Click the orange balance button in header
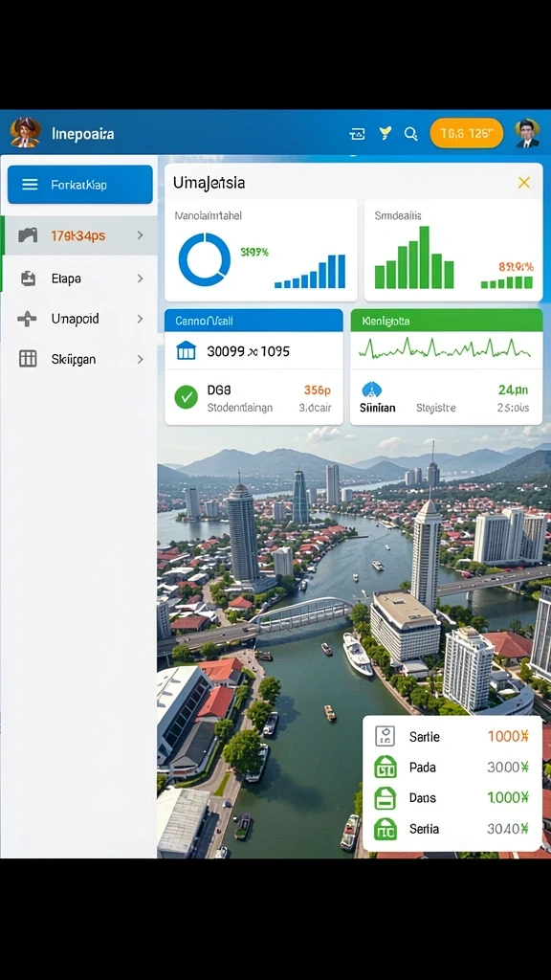551x980 pixels. [467, 133]
